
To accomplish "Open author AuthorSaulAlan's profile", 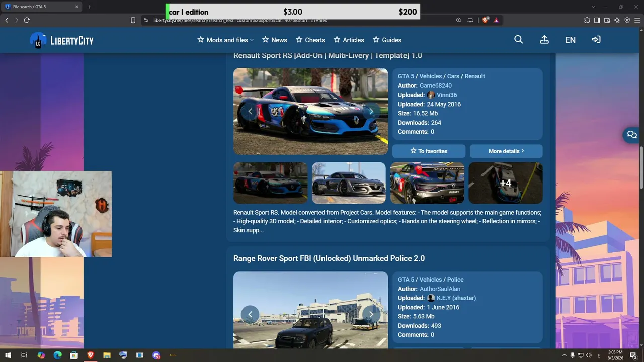I will (x=440, y=289).
